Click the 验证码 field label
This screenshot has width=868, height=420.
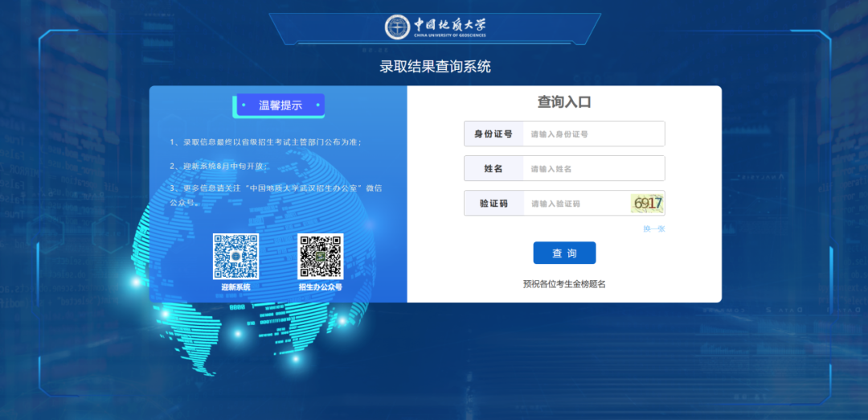coord(493,204)
